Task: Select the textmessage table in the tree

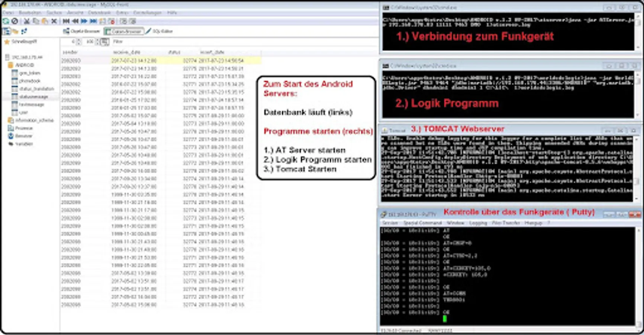Action: pos(32,105)
